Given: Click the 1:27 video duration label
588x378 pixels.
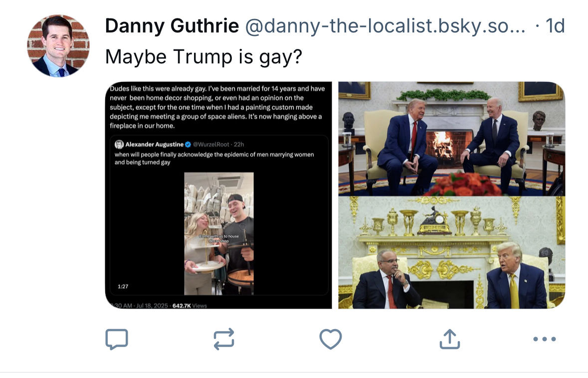Looking at the screenshot, I should [123, 287].
